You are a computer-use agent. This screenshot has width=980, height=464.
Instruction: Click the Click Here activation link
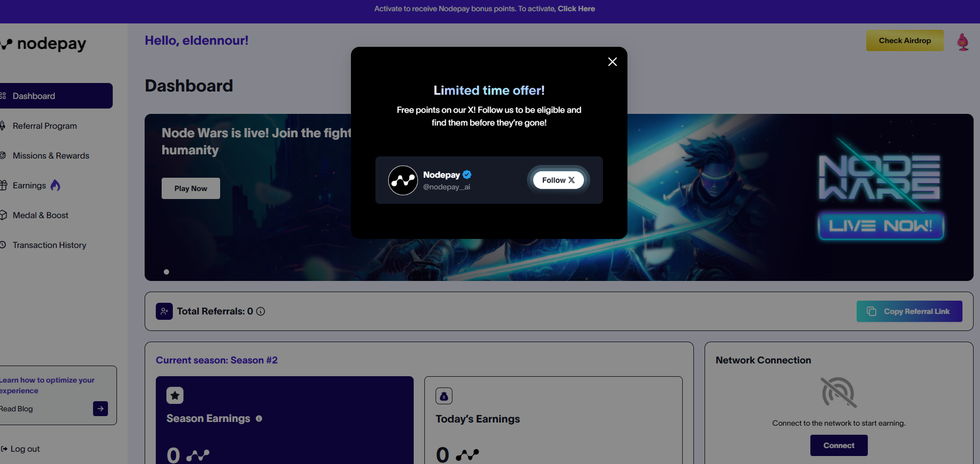576,9
